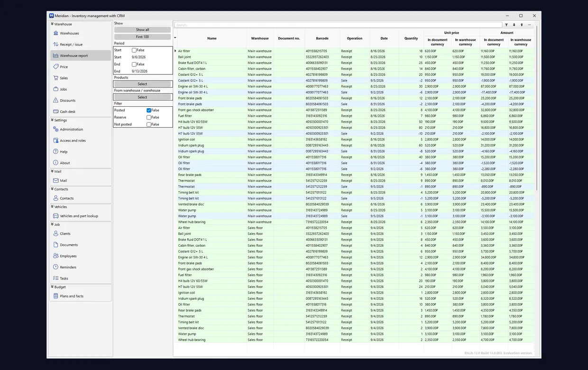Select the Fuel filter Main warehouse row
The height and width of the screenshot is (370, 588).
356,116
